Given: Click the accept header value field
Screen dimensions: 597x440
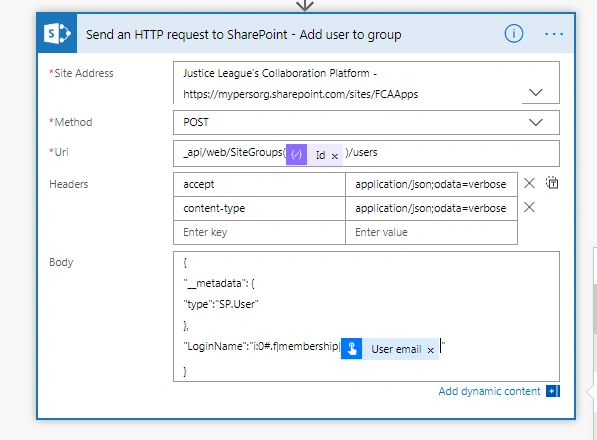Looking at the screenshot, I should 431,185.
